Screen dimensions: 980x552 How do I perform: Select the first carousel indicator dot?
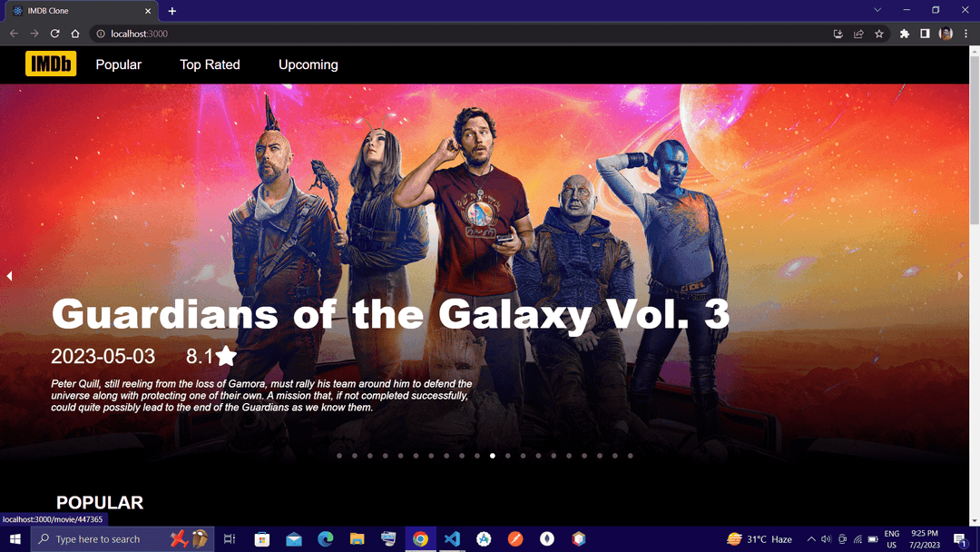(x=339, y=456)
